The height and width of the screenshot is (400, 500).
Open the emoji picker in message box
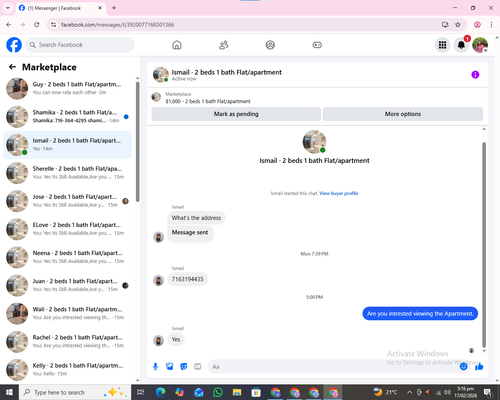[463, 367]
